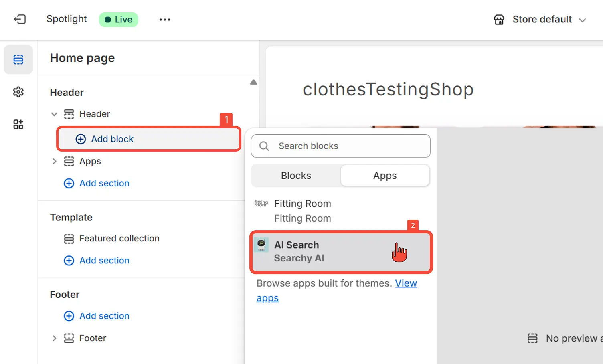Open the Sections panel icon in sidebar

coord(18,59)
